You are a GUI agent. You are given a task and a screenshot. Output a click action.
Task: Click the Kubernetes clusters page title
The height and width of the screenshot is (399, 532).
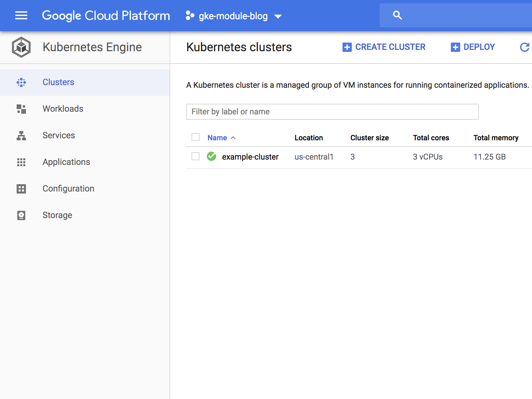[239, 47]
